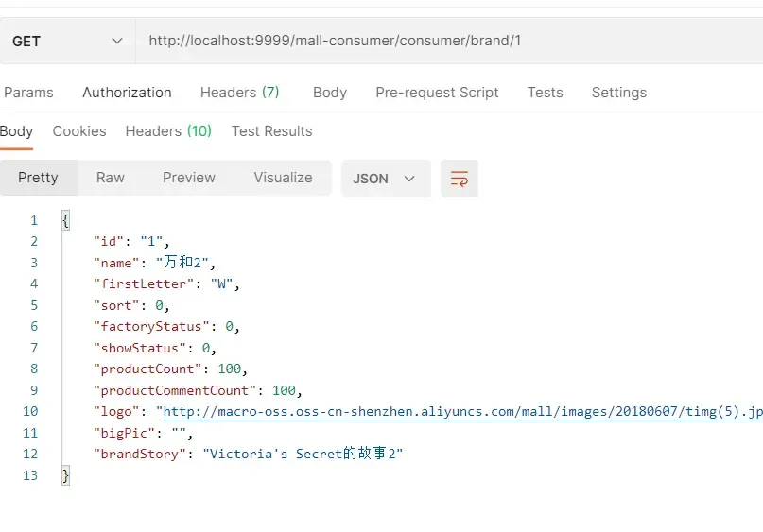Open the Settings tab

pos(618,93)
